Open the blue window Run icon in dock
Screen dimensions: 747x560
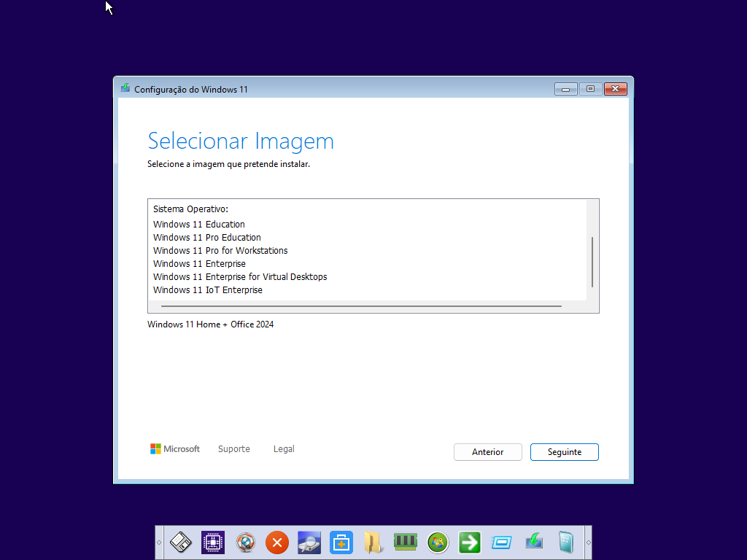(x=501, y=542)
